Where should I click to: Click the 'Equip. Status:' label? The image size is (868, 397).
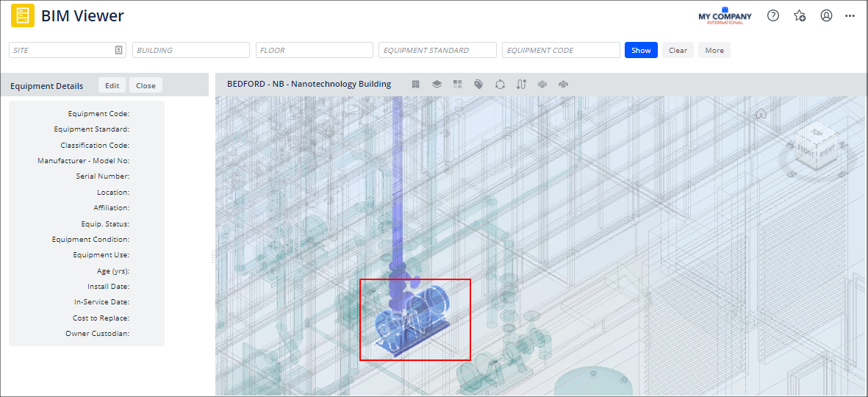pos(105,223)
